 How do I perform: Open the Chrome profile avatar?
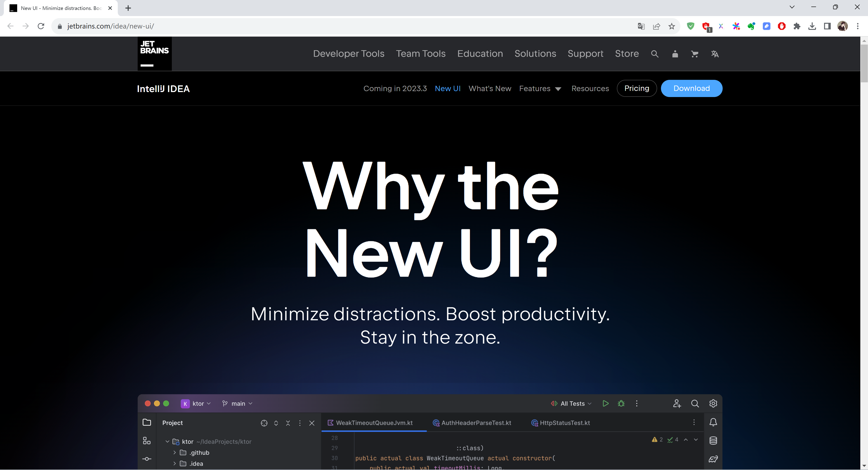pyautogui.click(x=842, y=26)
